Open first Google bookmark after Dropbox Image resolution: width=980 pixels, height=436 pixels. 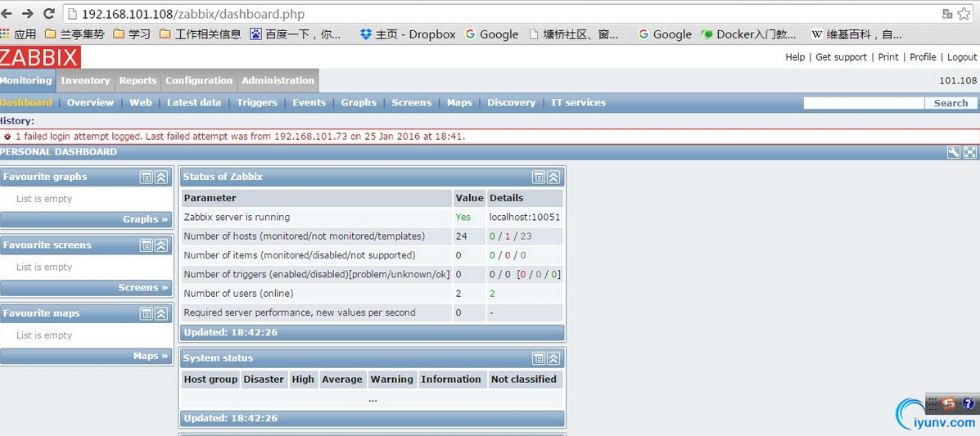click(492, 34)
